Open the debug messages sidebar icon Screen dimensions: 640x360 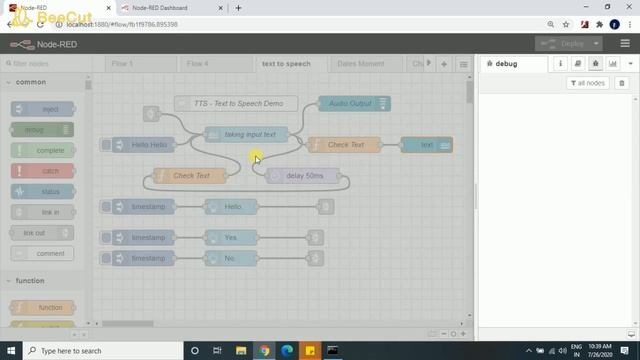click(x=596, y=64)
